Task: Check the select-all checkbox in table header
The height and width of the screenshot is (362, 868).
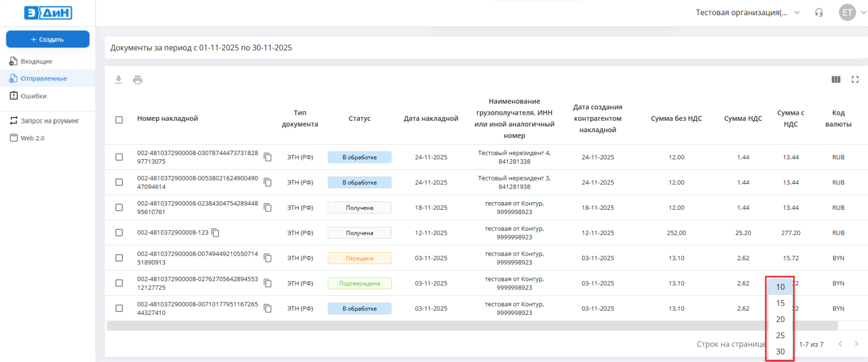Action: [119, 119]
